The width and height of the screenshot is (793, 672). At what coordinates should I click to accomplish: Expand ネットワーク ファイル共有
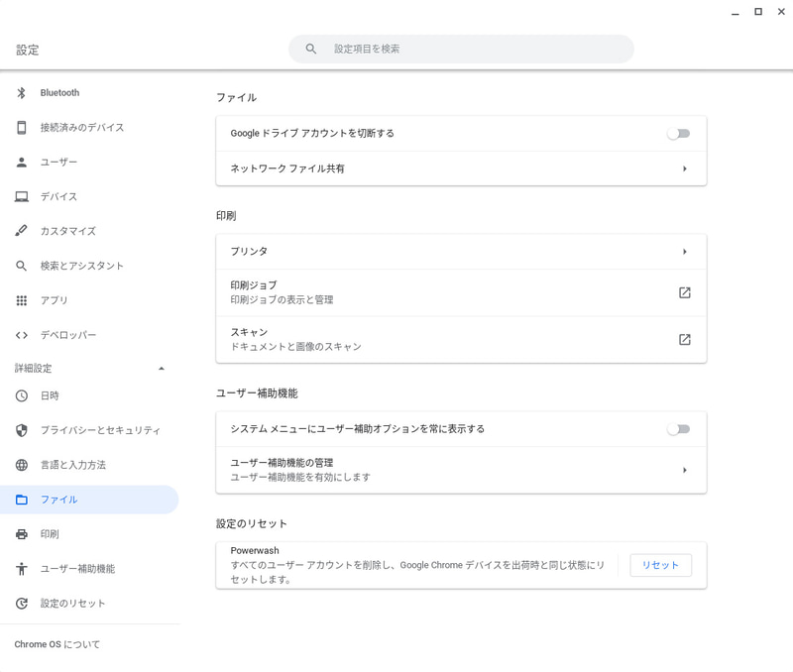pyautogui.click(x=684, y=168)
